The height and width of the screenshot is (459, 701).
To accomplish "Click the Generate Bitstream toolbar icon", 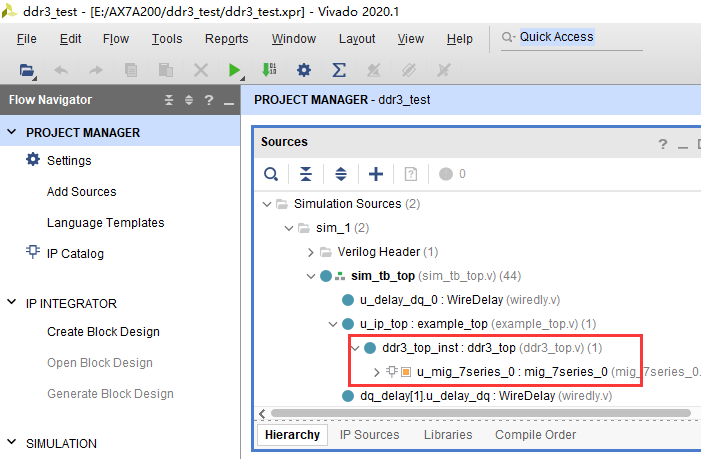I will pyautogui.click(x=269, y=70).
